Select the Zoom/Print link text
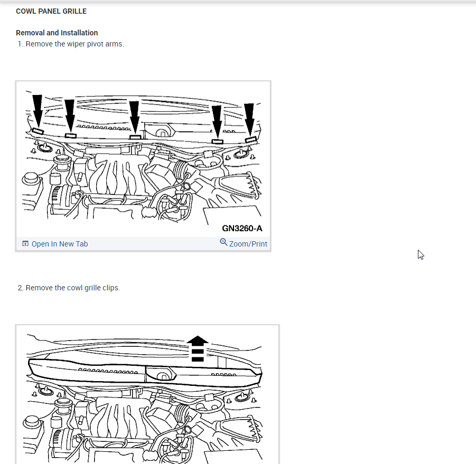The height and width of the screenshot is (464, 476). point(248,244)
